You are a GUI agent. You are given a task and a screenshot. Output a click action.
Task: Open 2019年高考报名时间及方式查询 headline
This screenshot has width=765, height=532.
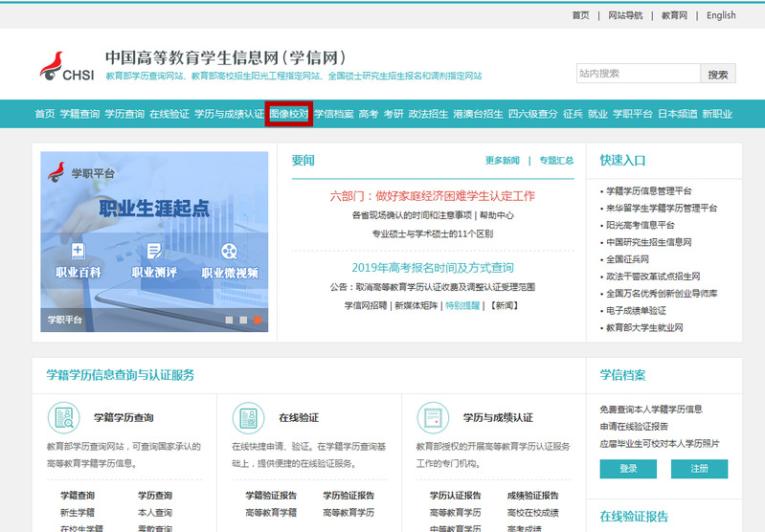click(432, 268)
